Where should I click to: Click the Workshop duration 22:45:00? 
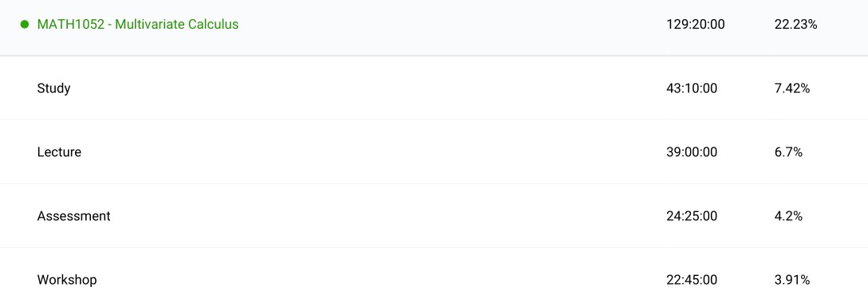click(x=692, y=280)
